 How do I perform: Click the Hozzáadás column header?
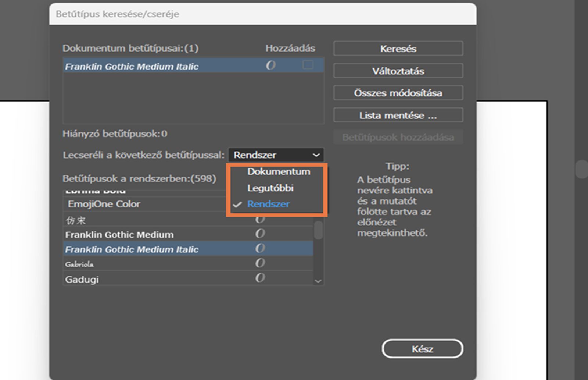coord(290,48)
